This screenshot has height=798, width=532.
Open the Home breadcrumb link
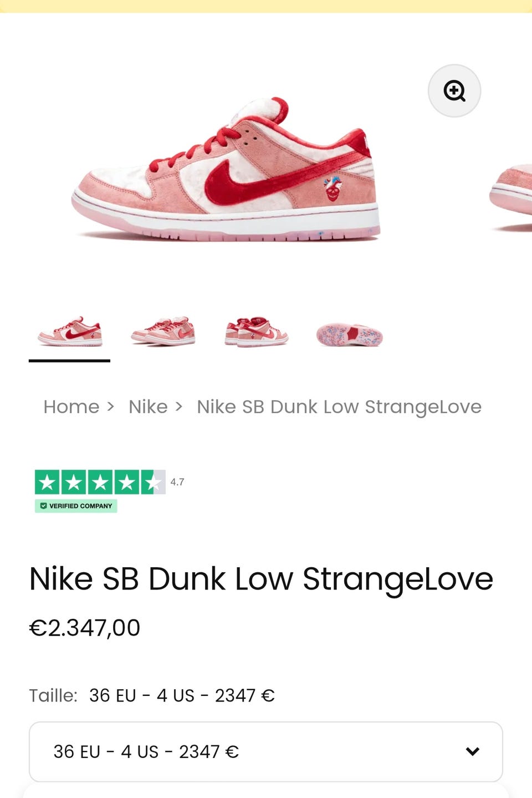[x=71, y=406]
